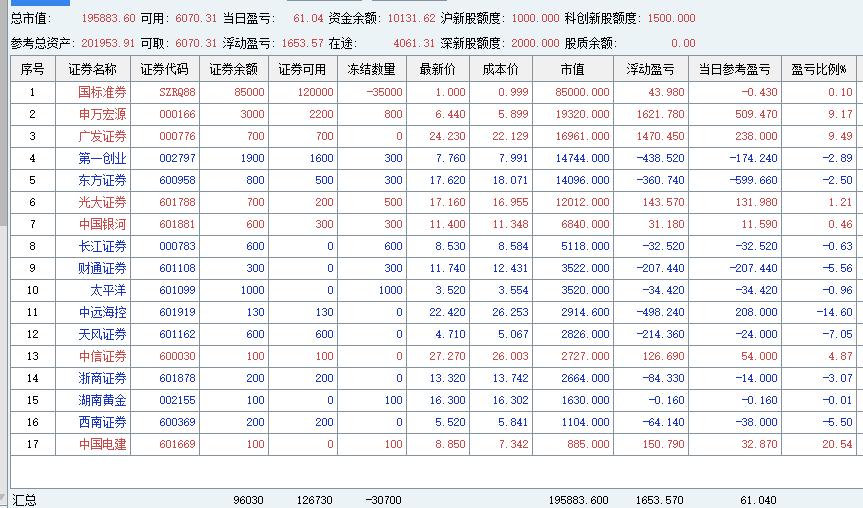Click security code 601162
The width and height of the screenshot is (863, 508).
[x=177, y=335]
